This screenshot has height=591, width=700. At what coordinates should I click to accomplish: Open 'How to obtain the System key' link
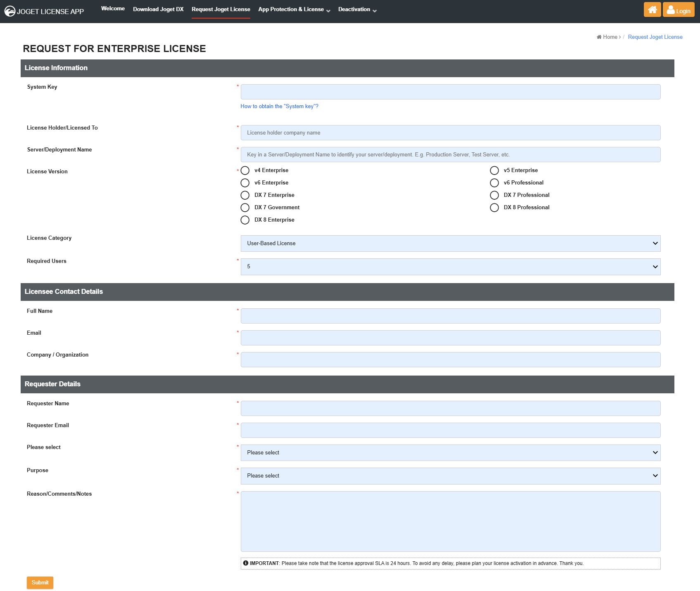(x=279, y=106)
